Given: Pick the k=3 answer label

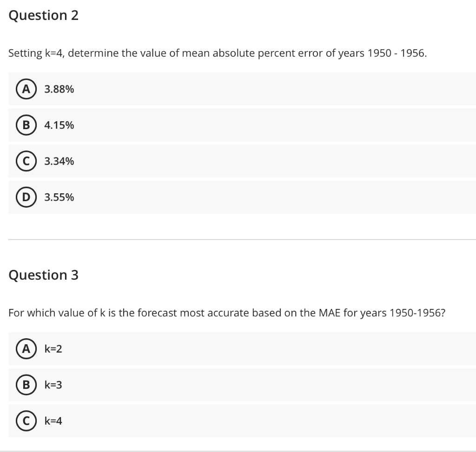Looking at the screenshot, I should click(53, 385).
